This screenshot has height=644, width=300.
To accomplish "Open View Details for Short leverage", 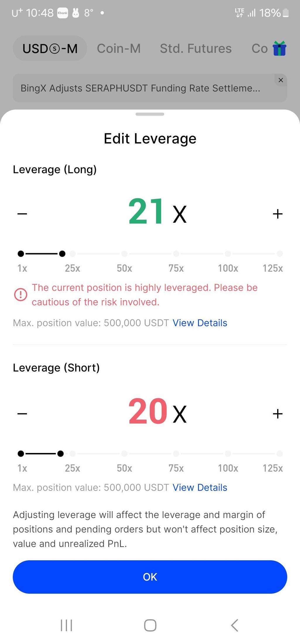I will click(200, 488).
